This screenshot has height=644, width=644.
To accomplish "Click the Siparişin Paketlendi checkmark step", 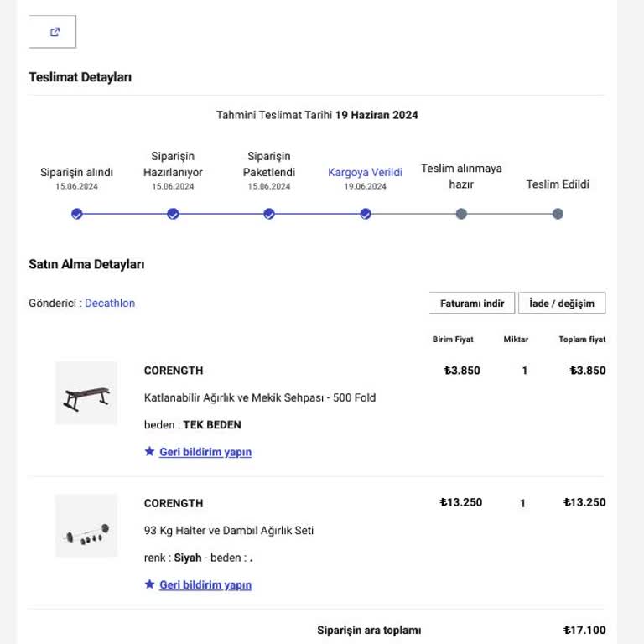I will click(x=269, y=214).
